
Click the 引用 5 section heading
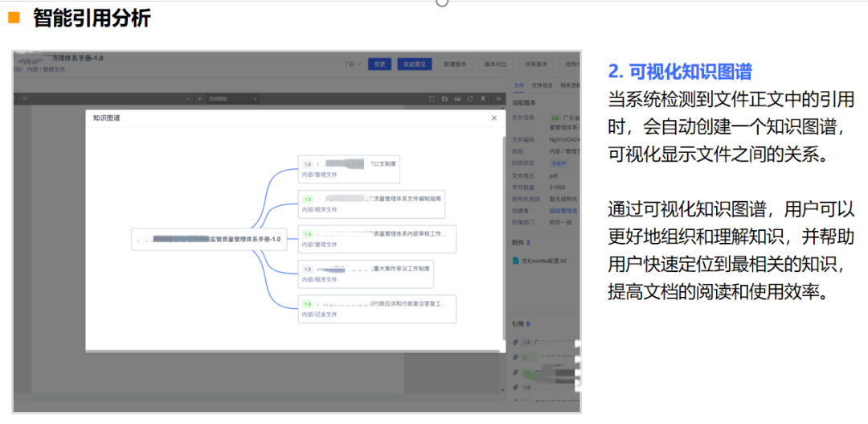point(520,324)
